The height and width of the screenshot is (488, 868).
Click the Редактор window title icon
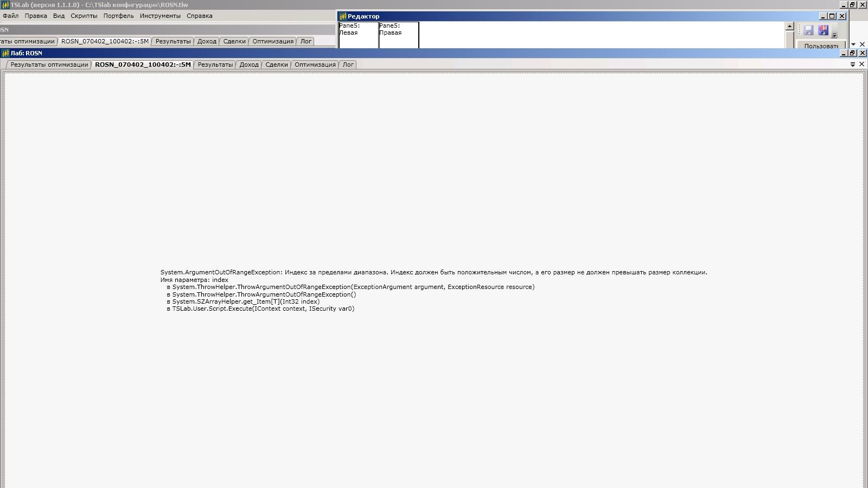(343, 16)
